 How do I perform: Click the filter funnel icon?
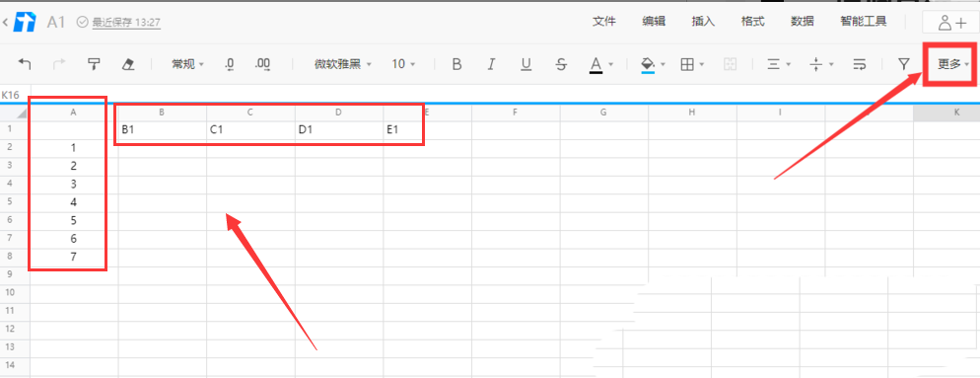pos(904,64)
